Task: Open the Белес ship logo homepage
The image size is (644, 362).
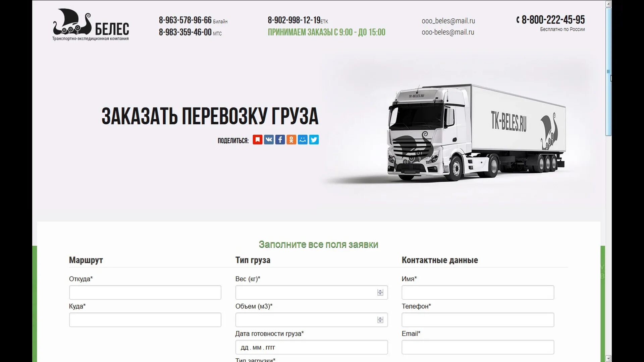Action: point(91,24)
